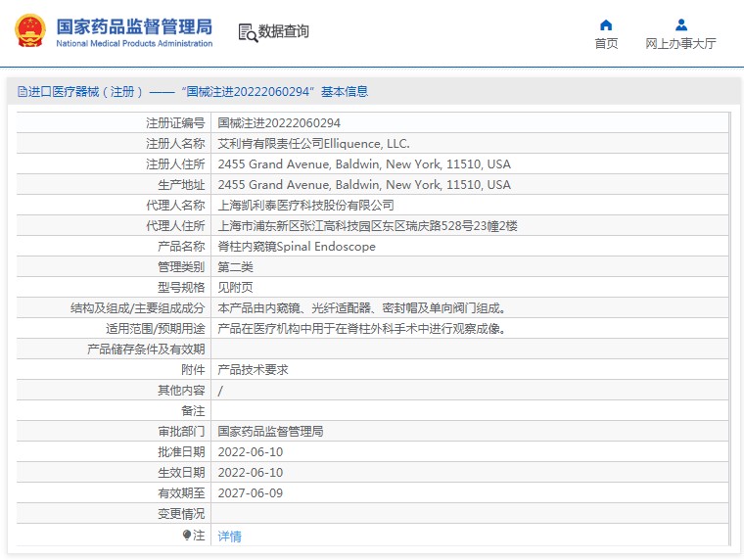Click expiry date value 2027-06-09
This screenshot has height=560, width=744.
coord(250,493)
